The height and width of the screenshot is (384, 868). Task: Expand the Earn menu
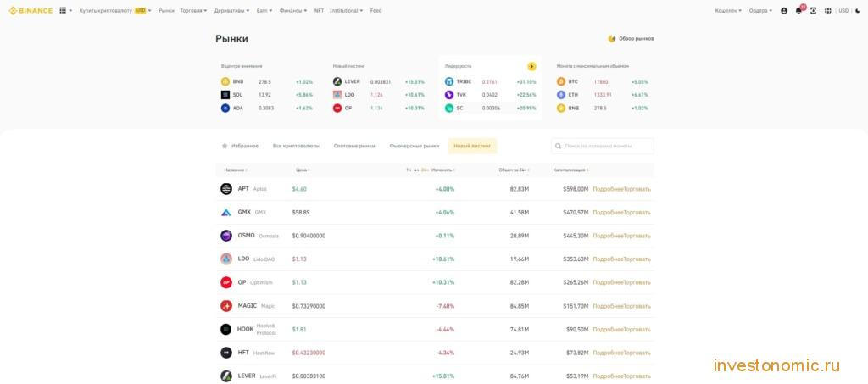point(264,10)
